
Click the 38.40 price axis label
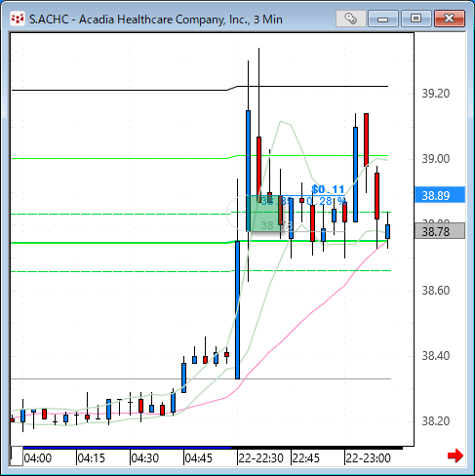(x=436, y=356)
